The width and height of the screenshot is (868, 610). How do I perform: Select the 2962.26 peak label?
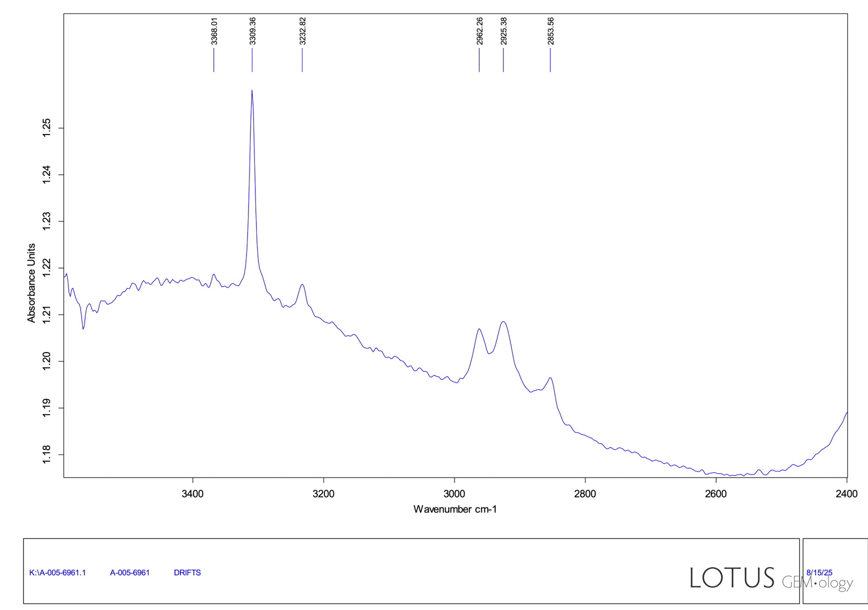tap(480, 31)
